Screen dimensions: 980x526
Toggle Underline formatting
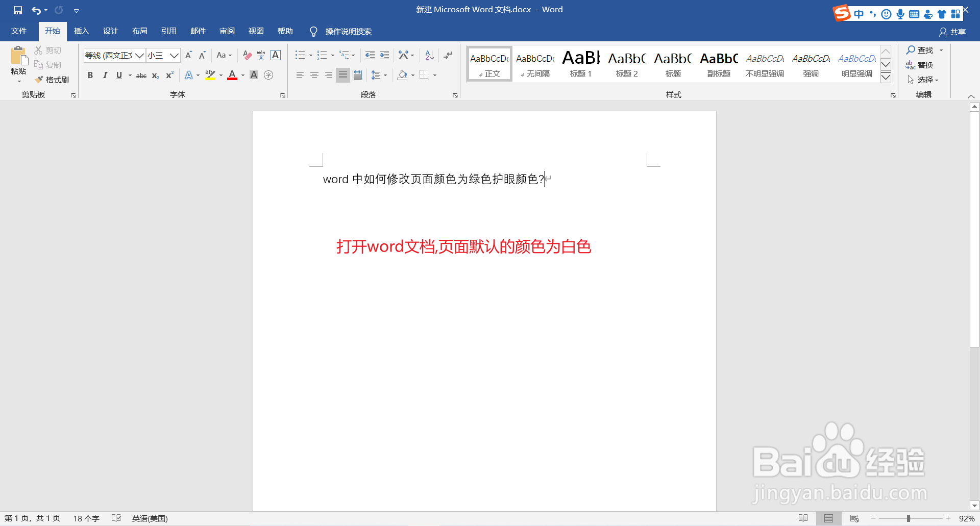point(119,75)
